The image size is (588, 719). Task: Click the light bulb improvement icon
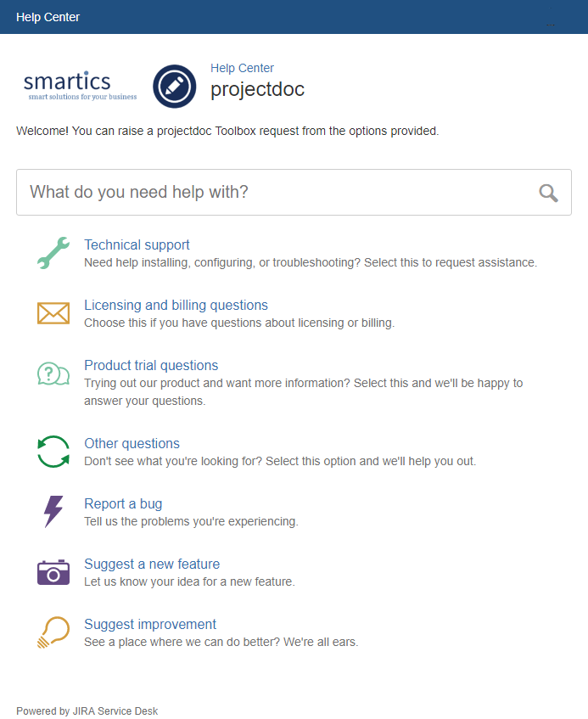(x=53, y=632)
